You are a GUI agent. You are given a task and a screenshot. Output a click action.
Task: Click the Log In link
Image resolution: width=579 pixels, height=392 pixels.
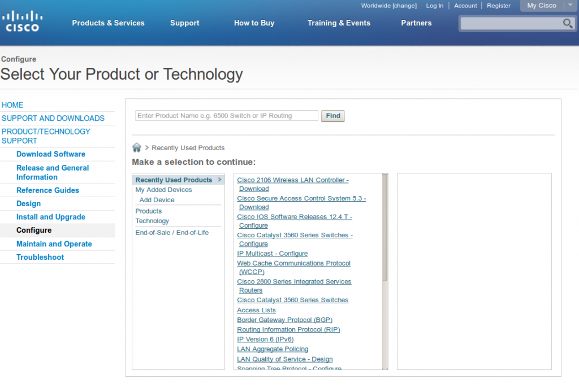pyautogui.click(x=434, y=6)
